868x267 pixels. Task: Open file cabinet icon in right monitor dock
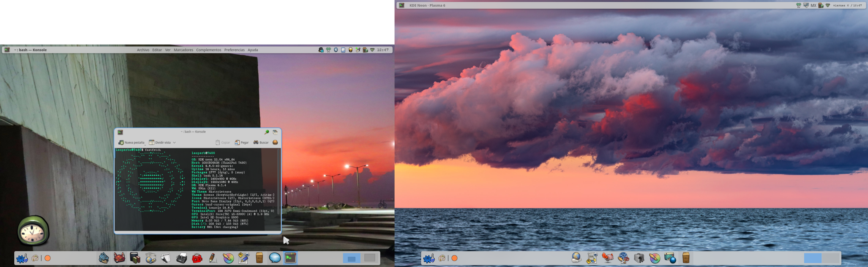pos(686,258)
